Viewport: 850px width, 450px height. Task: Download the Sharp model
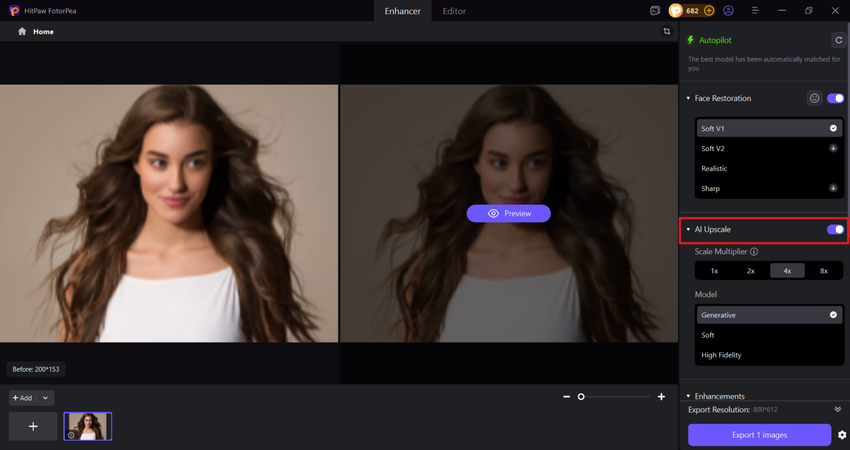pyautogui.click(x=833, y=188)
